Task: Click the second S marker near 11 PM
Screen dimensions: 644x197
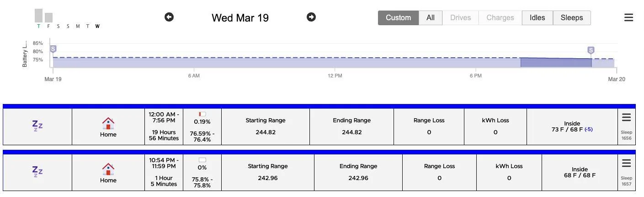Action: pyautogui.click(x=591, y=50)
